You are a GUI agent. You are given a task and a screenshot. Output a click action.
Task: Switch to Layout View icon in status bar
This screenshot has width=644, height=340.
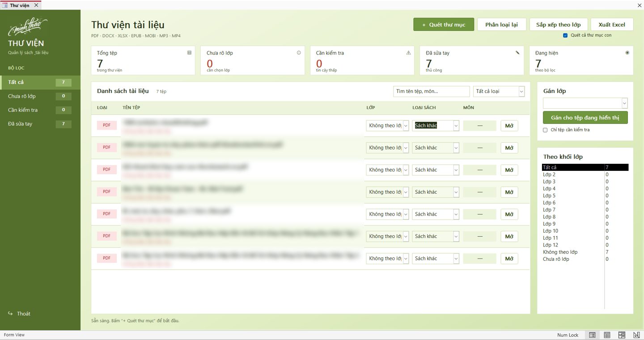(622, 335)
